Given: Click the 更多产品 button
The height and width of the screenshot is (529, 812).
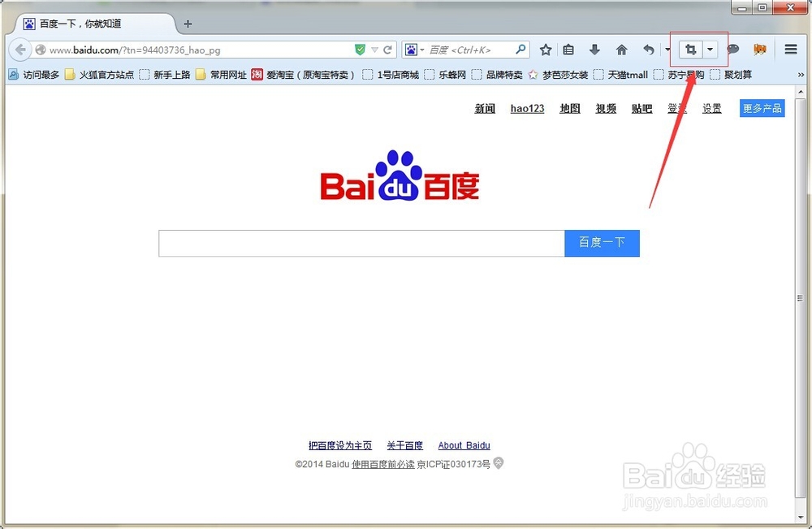Looking at the screenshot, I should (x=762, y=108).
